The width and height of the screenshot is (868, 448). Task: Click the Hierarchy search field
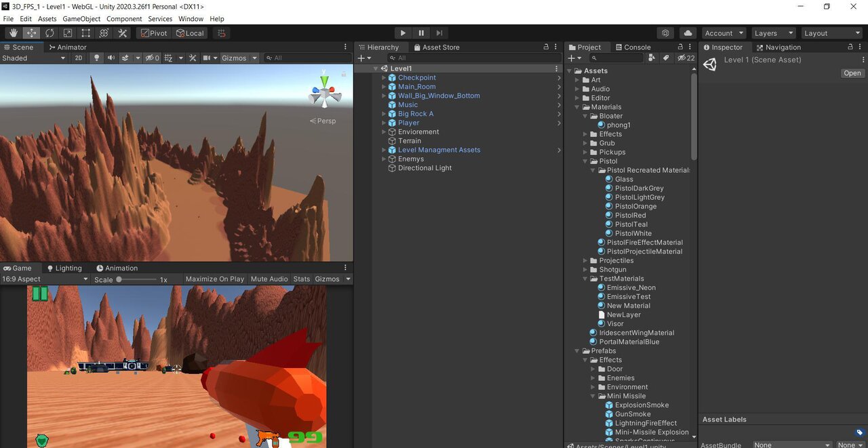point(468,58)
